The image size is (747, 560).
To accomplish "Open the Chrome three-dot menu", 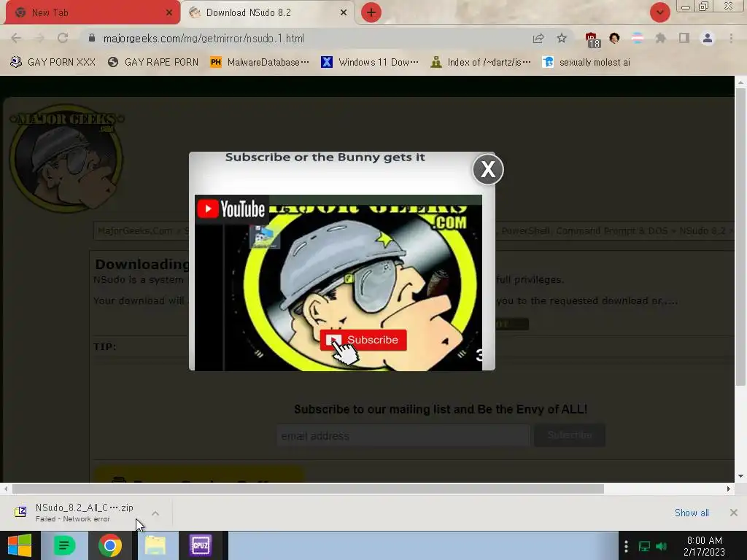I will (x=731, y=38).
